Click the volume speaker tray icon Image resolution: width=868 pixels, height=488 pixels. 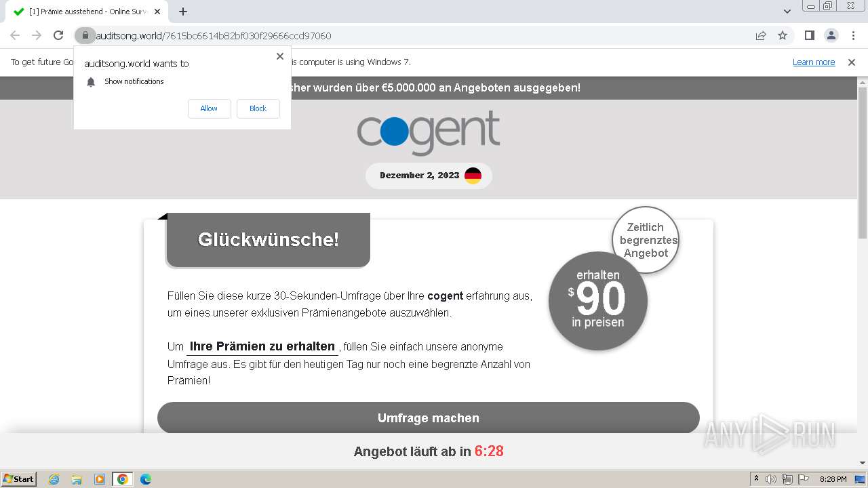click(x=771, y=479)
